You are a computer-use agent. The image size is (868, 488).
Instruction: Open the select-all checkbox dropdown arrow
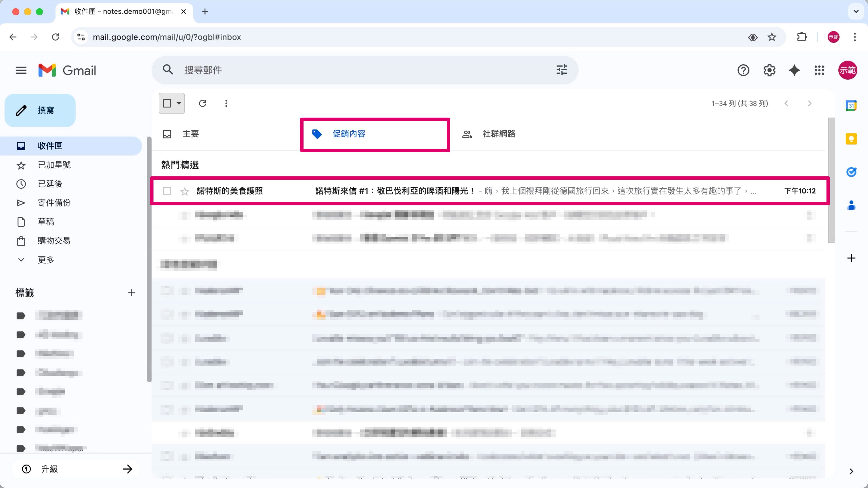[x=179, y=103]
